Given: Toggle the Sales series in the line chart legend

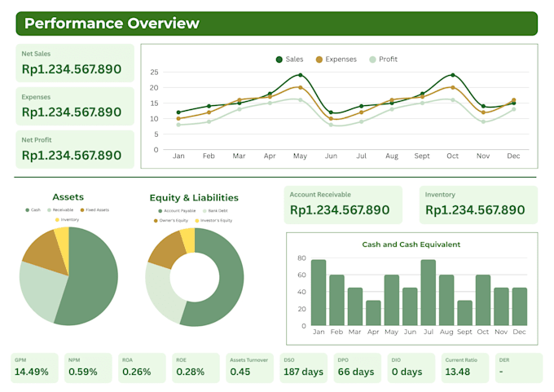Looking at the screenshot, I should tap(289, 59).
